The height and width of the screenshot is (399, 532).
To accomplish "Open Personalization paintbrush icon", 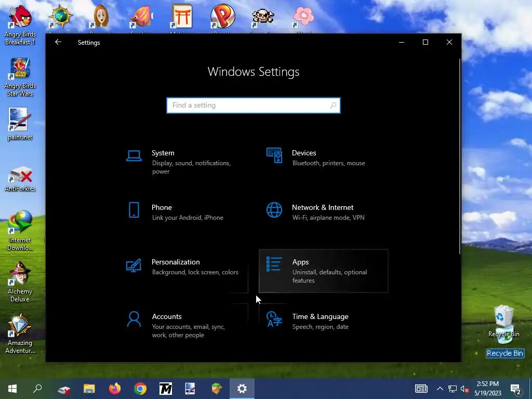I will pyautogui.click(x=134, y=265).
